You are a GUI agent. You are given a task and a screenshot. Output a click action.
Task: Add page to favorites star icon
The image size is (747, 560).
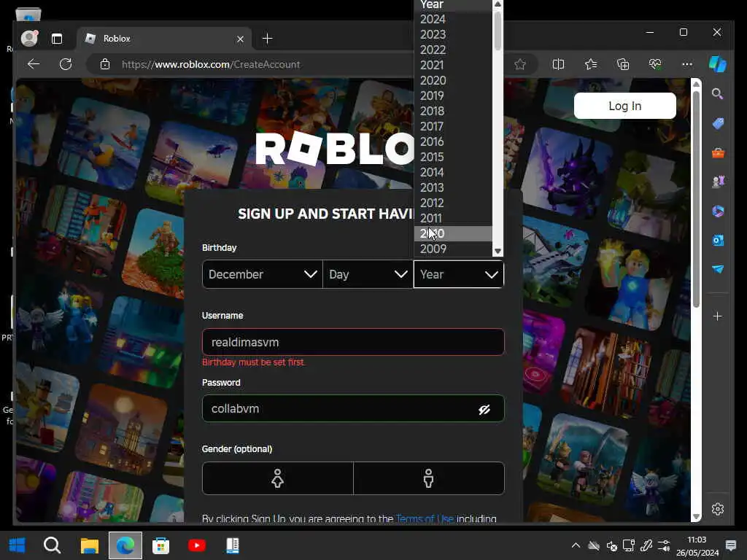point(519,64)
